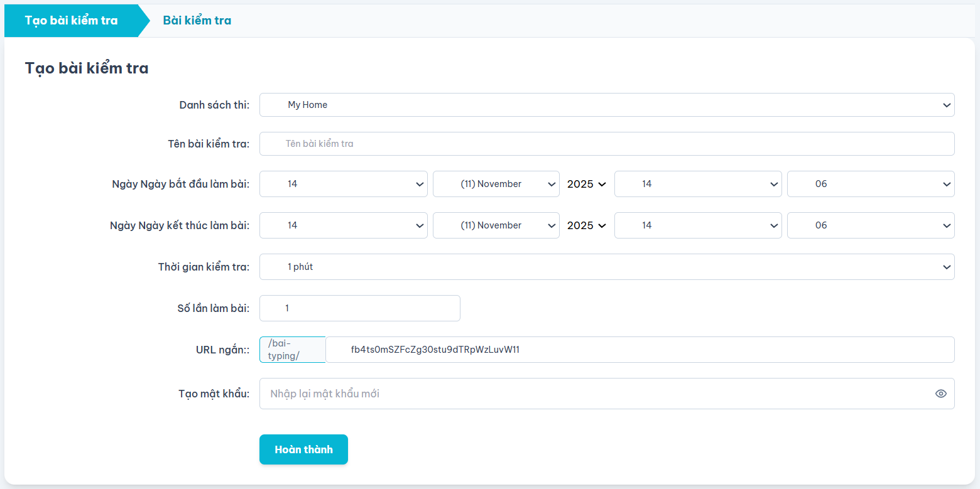Image resolution: width=980 pixels, height=489 pixels.
Task: Open the end date month dropdown
Action: [496, 225]
